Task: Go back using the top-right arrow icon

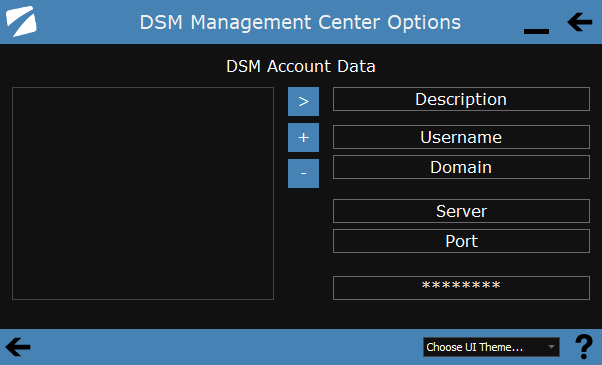Action: point(579,22)
